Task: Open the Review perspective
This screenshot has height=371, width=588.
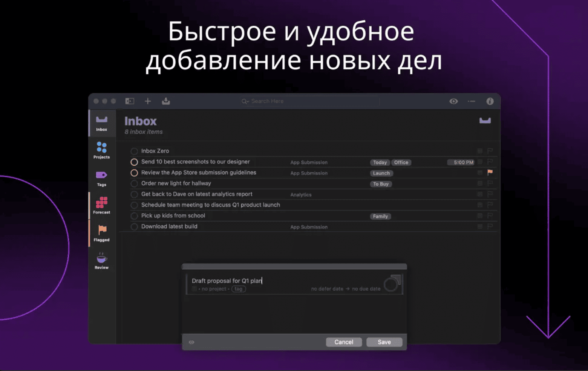Action: 101,261
